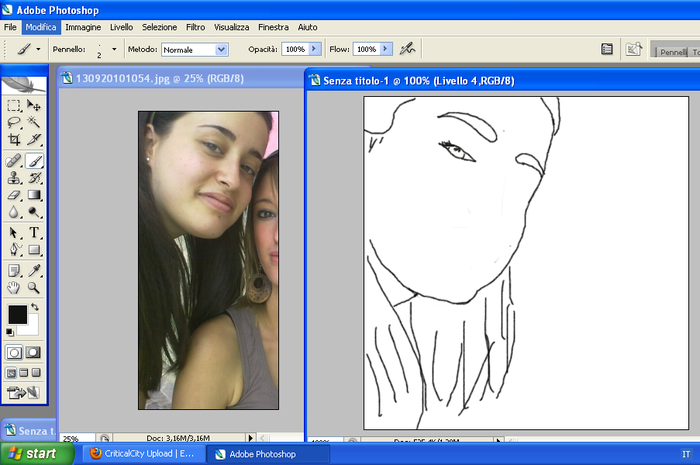Select the Eraser tool

point(14,196)
